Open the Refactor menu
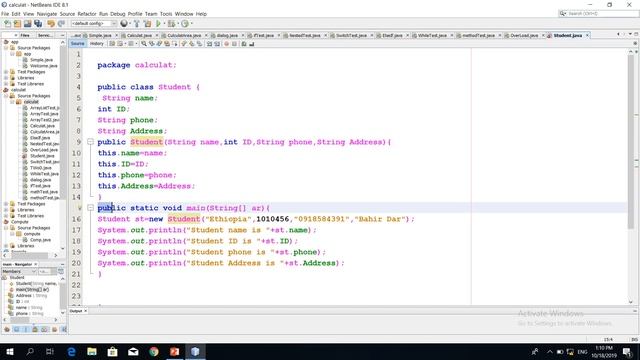The height and width of the screenshot is (360, 640). 87,14
